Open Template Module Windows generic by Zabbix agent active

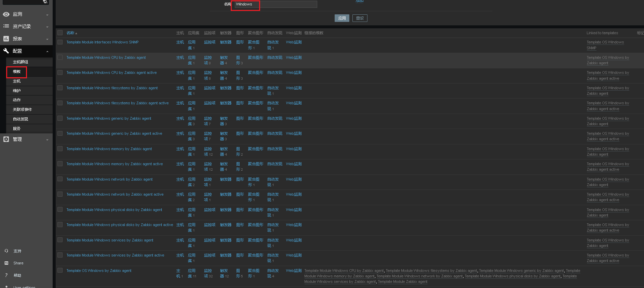pyautogui.click(x=114, y=133)
